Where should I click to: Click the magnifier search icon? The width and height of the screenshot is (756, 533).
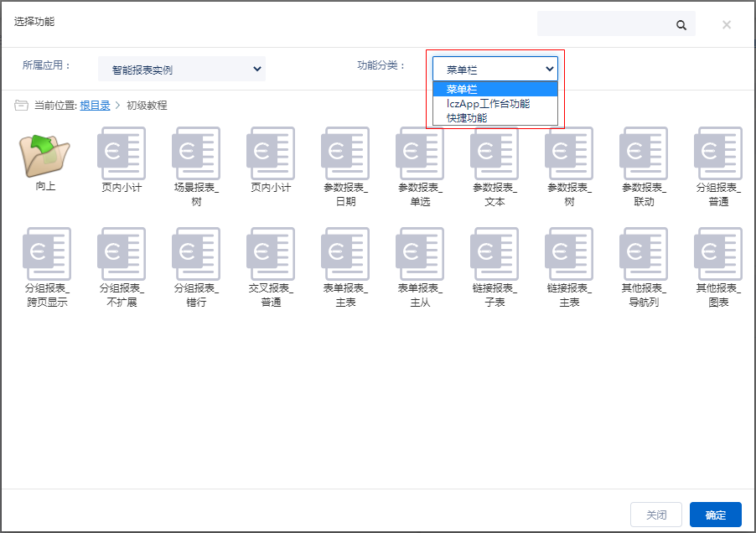(681, 25)
